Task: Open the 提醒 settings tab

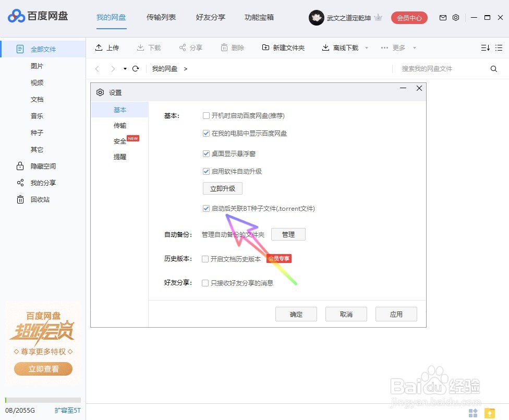Action: point(120,157)
